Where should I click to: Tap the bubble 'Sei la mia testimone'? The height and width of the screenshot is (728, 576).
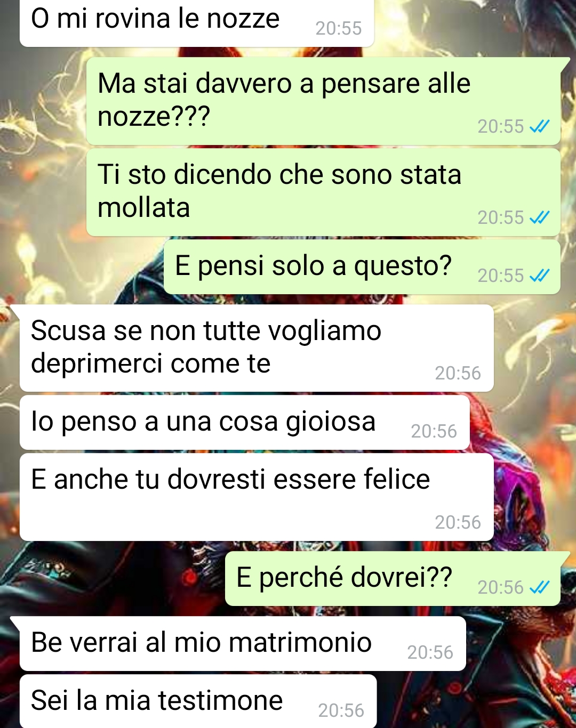pyautogui.click(x=198, y=701)
